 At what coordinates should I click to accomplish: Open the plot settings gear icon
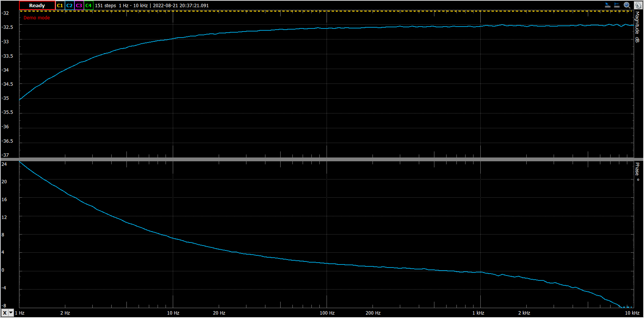tap(638, 5)
